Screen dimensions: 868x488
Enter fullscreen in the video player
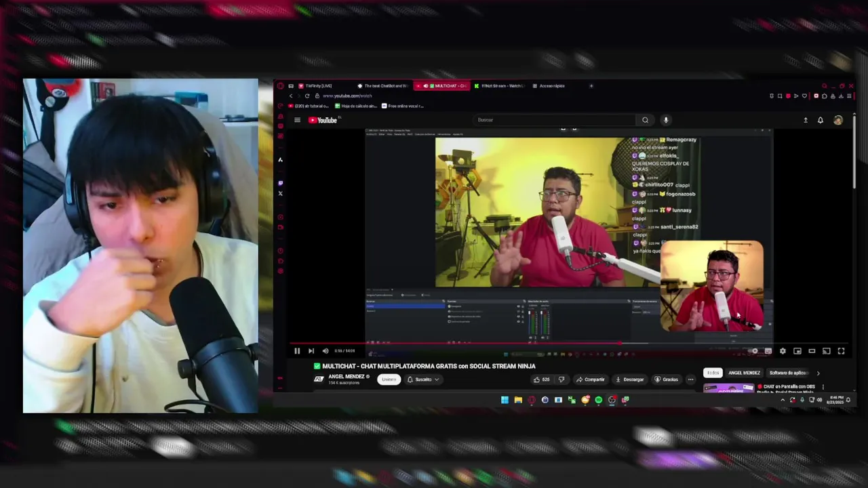841,351
